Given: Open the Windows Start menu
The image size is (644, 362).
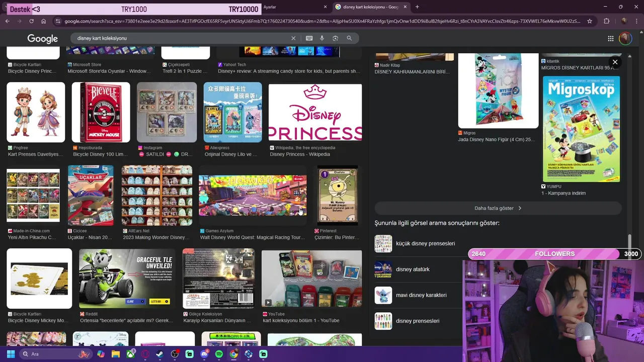Looking at the screenshot, I should [x=11, y=354].
